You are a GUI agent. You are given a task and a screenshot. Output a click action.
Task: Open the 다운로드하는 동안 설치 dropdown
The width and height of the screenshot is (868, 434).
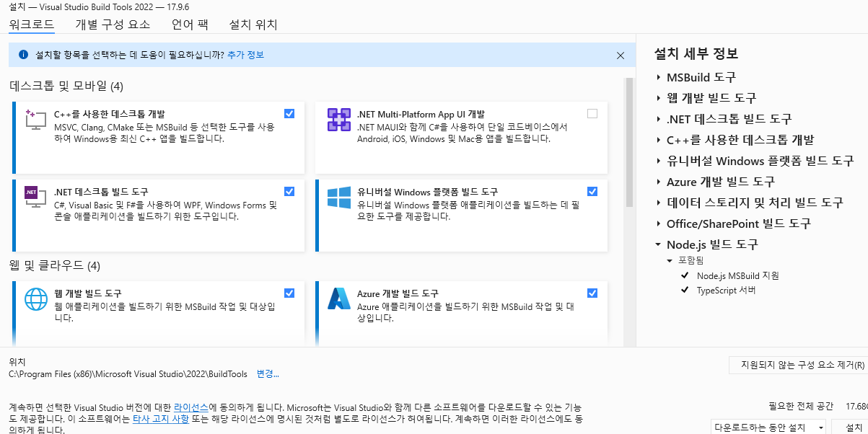[x=768, y=428]
